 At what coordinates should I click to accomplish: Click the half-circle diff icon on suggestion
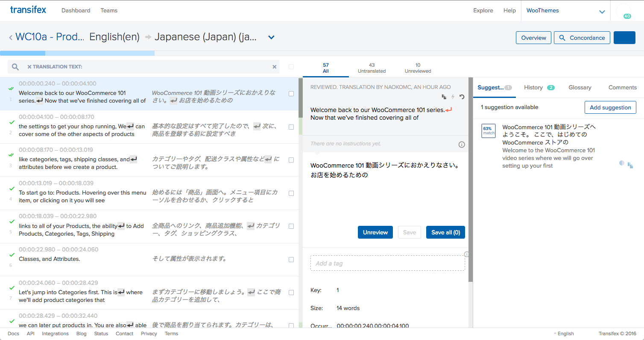pos(622,163)
